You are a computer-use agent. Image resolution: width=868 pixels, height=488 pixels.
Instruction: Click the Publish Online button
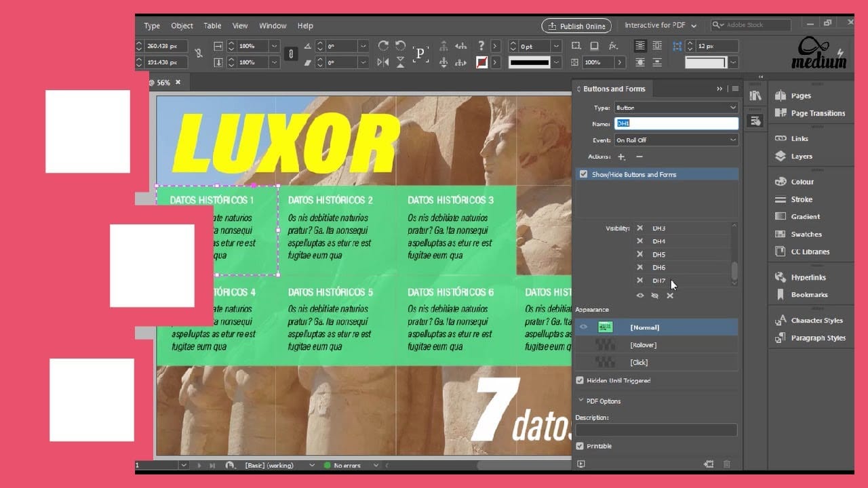[x=576, y=26]
